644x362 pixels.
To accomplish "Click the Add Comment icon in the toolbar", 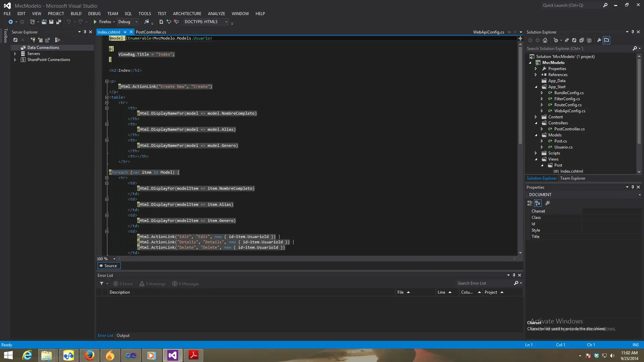I will click(x=169, y=22).
